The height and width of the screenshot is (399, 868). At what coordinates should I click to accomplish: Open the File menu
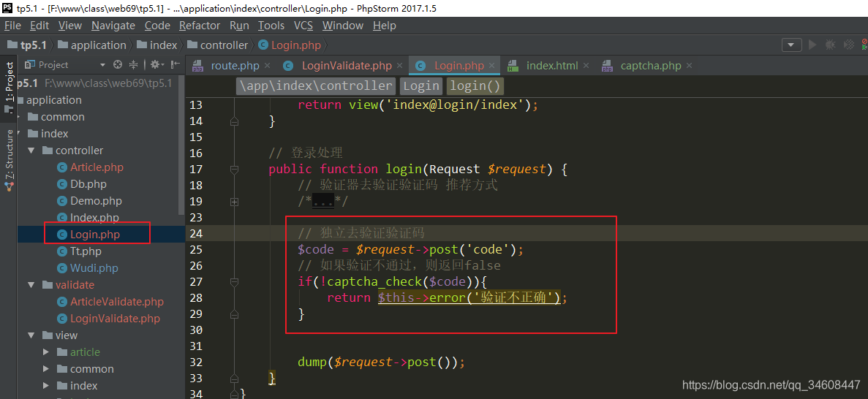[x=12, y=26]
